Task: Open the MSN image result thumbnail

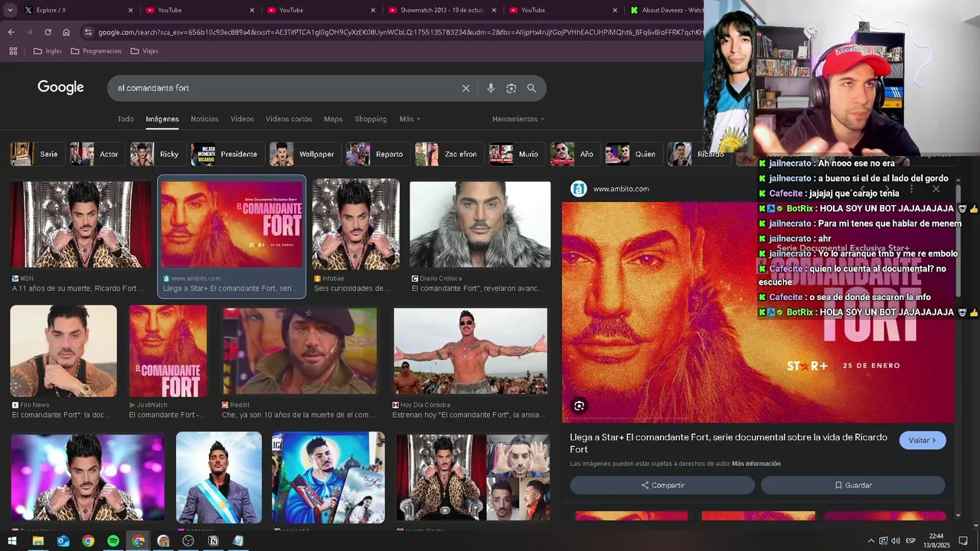Action: click(80, 224)
